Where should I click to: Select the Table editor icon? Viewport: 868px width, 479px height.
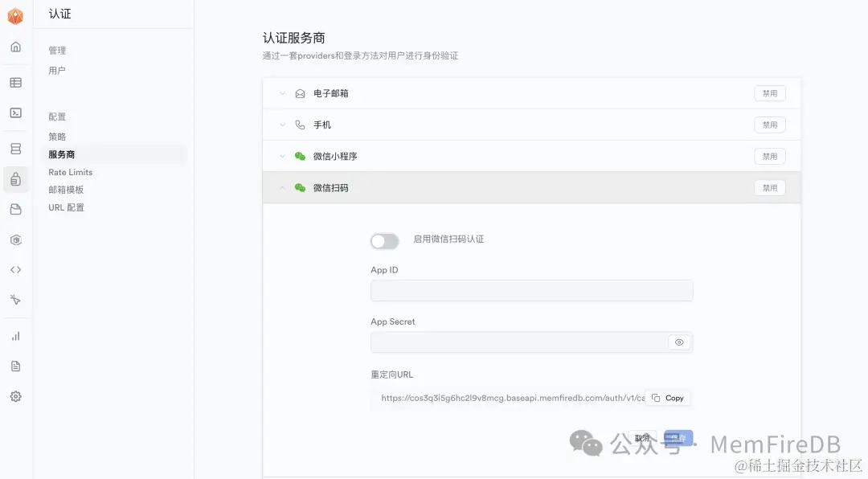pos(15,81)
